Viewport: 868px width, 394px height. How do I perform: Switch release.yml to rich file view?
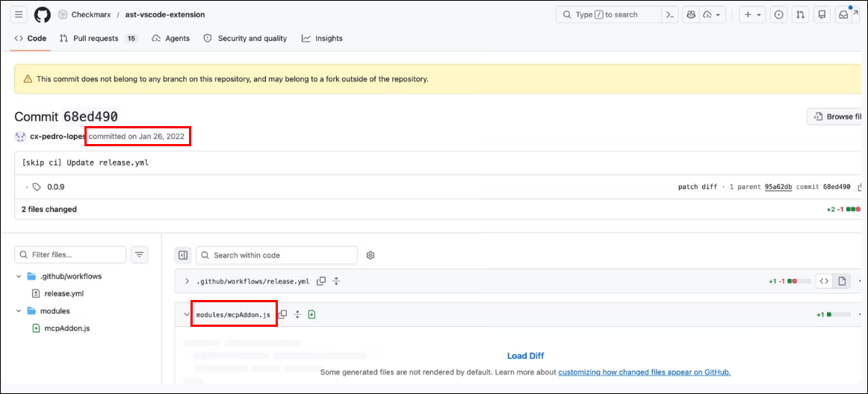pyautogui.click(x=842, y=281)
